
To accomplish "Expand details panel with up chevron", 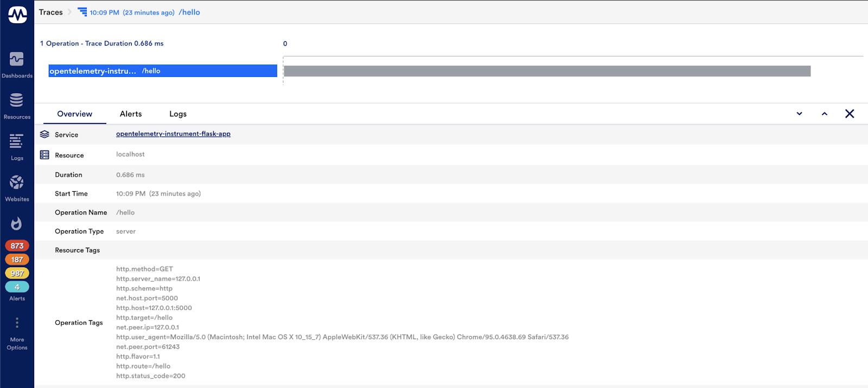I will (x=825, y=114).
